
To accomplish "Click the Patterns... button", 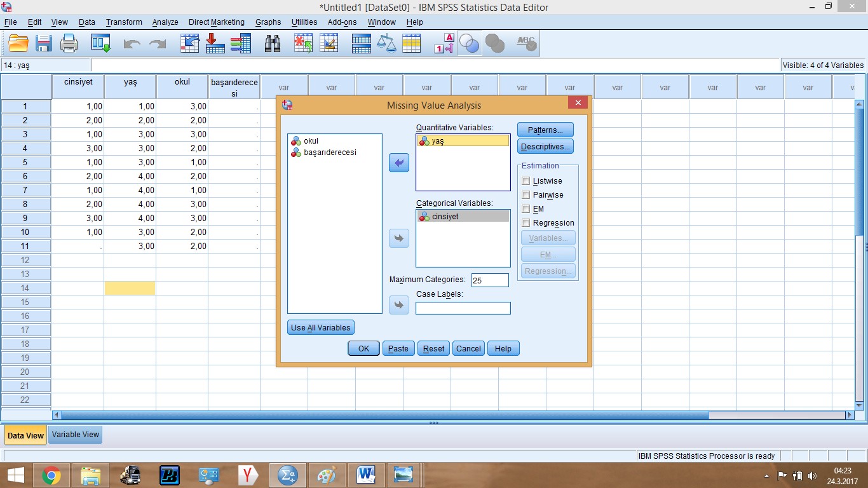I will coord(545,130).
